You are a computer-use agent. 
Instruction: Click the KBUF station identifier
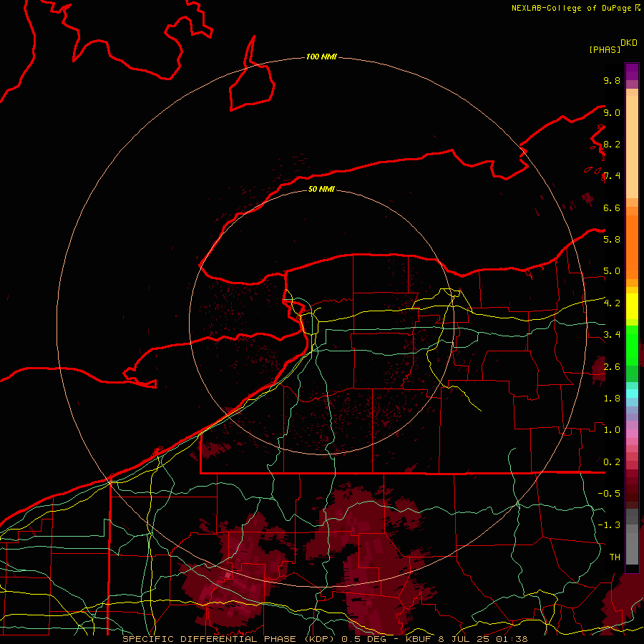[418, 639]
